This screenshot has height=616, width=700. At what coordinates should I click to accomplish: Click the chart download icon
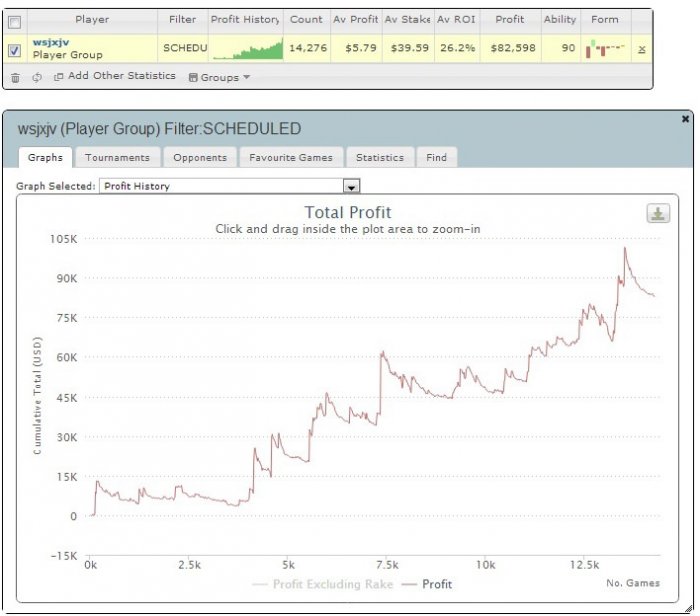coord(658,213)
